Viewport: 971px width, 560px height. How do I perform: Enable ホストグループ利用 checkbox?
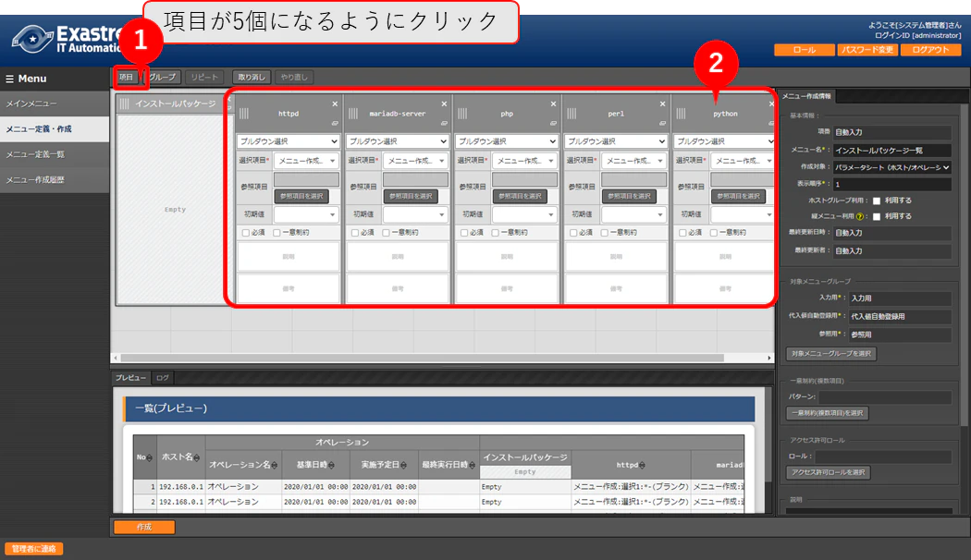(x=877, y=201)
